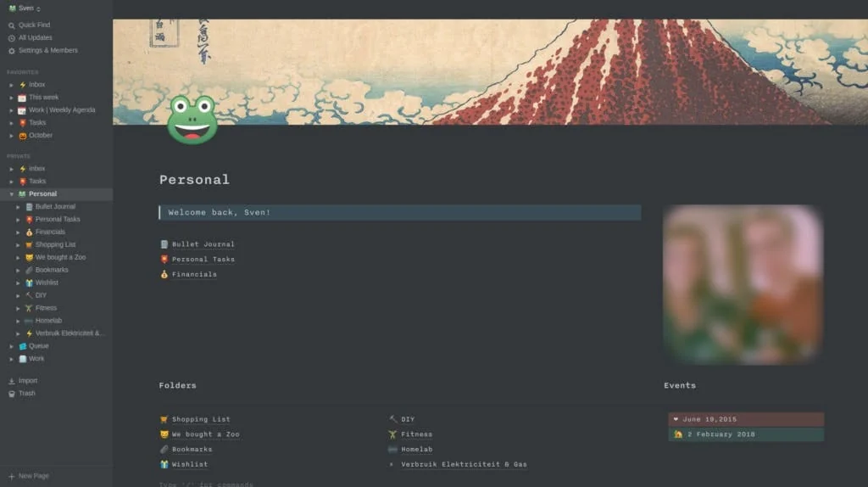Open Settings & Members
868x487 pixels.
[48, 50]
